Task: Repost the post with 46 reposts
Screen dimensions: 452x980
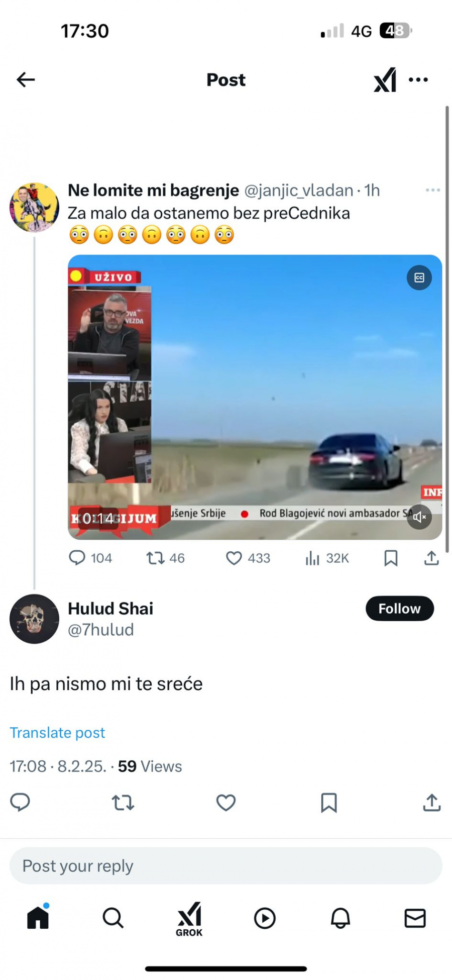Action: [x=165, y=558]
